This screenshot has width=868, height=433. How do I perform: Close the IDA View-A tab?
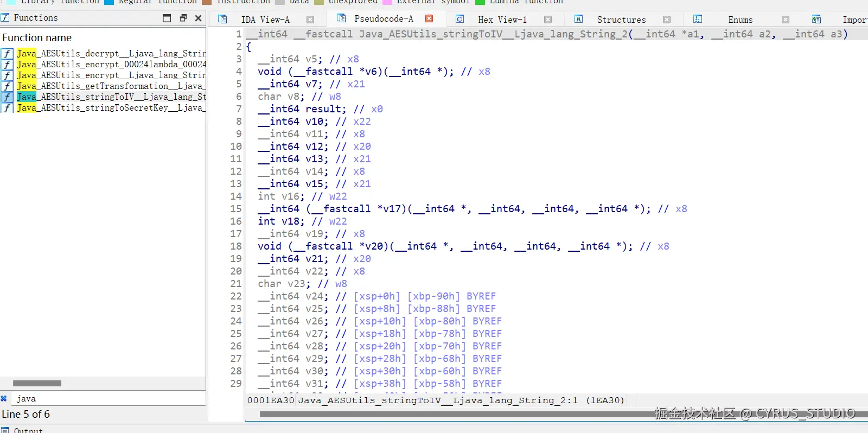point(310,20)
